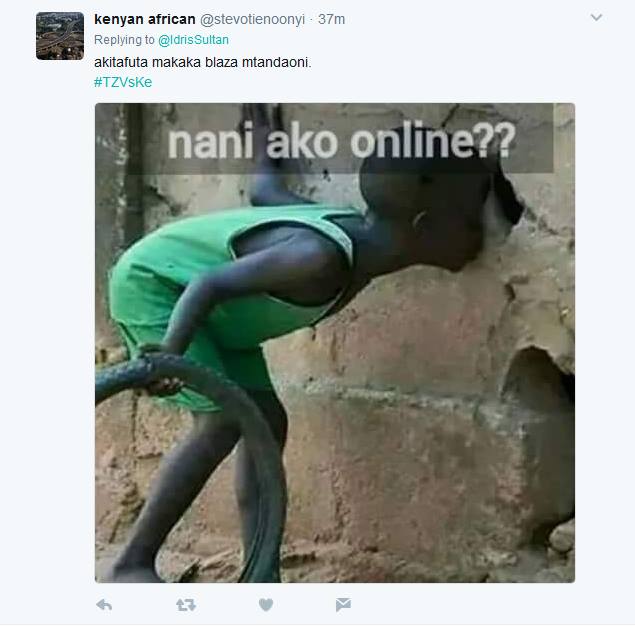The height and width of the screenshot is (627, 635).
Task: Retweet this tweet via the retweet icon
Action: pos(186,605)
